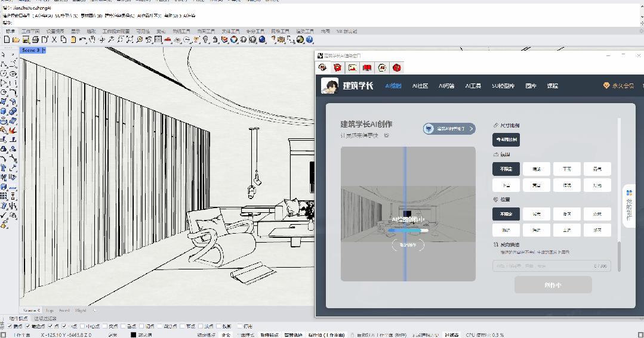Image resolution: width=644 pixels, height=338 pixels.
Task: Undo the last action with the Undo arrow
Action: point(82,39)
